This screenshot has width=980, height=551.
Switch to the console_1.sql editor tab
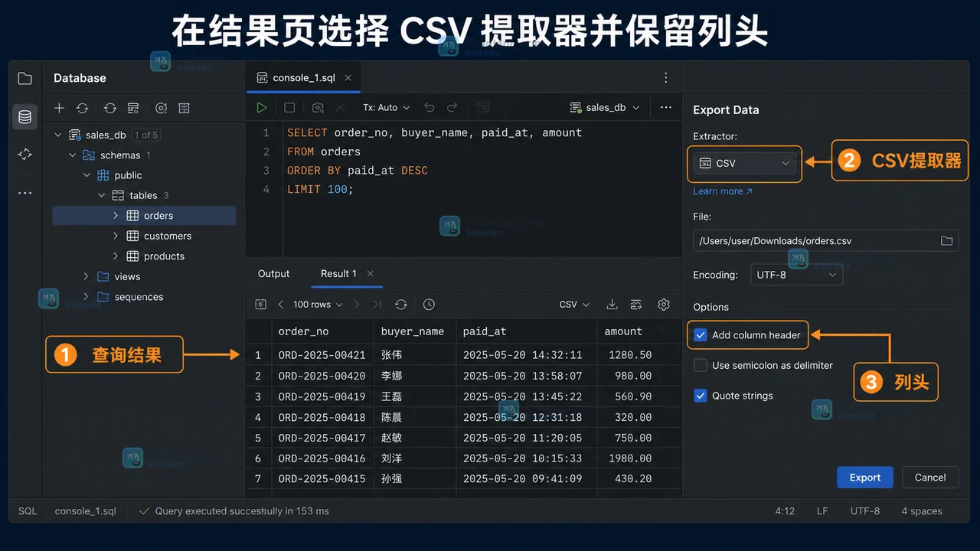click(x=303, y=78)
